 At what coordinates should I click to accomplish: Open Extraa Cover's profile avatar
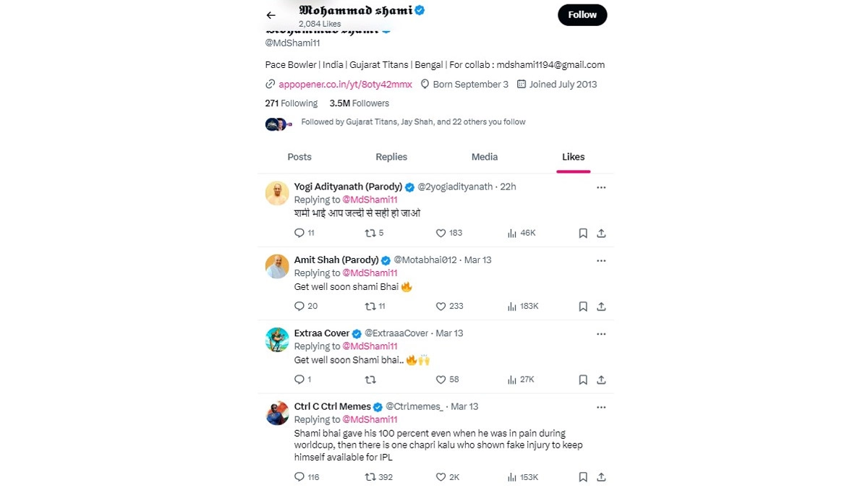click(277, 339)
